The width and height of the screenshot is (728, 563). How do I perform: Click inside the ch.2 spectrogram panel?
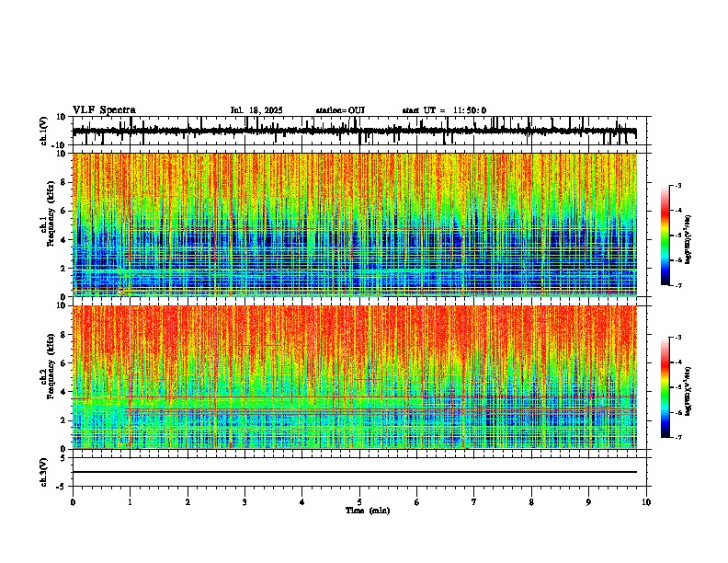(x=354, y=377)
